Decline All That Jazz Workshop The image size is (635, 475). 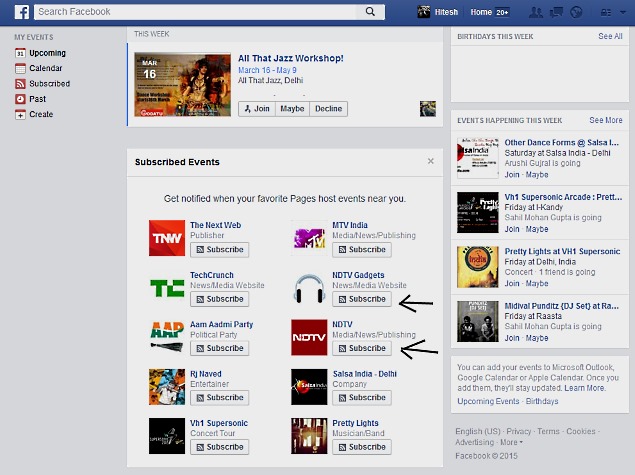(x=328, y=109)
